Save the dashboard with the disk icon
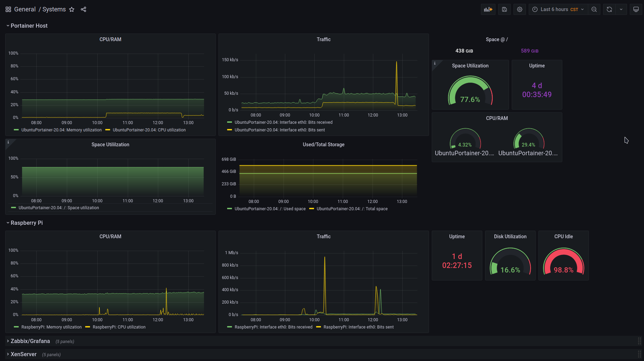Image resolution: width=644 pixels, height=361 pixels. (504, 9)
